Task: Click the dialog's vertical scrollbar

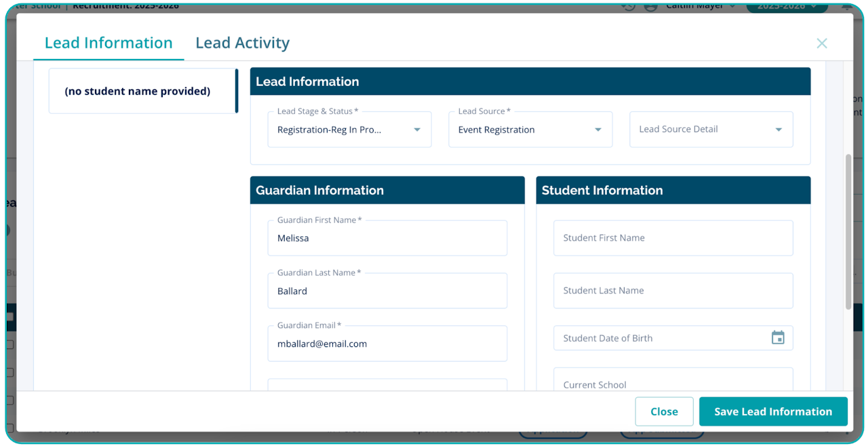Action: 848,230
